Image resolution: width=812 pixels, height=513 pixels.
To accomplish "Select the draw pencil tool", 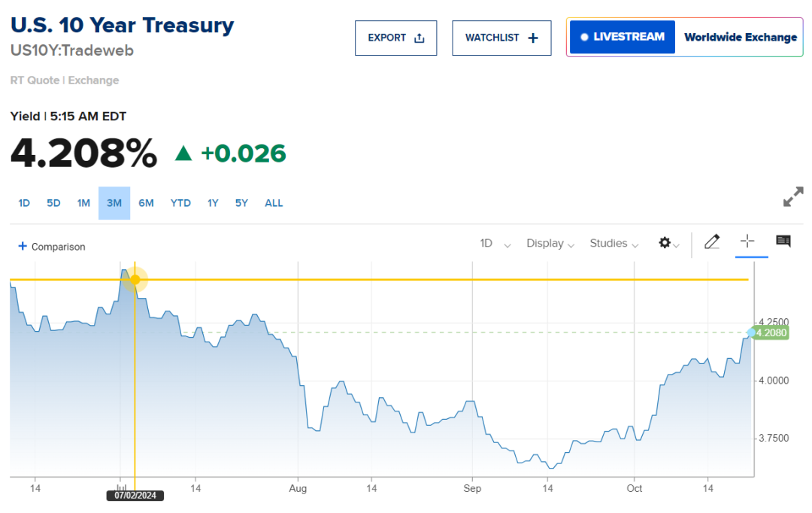I will click(x=711, y=242).
